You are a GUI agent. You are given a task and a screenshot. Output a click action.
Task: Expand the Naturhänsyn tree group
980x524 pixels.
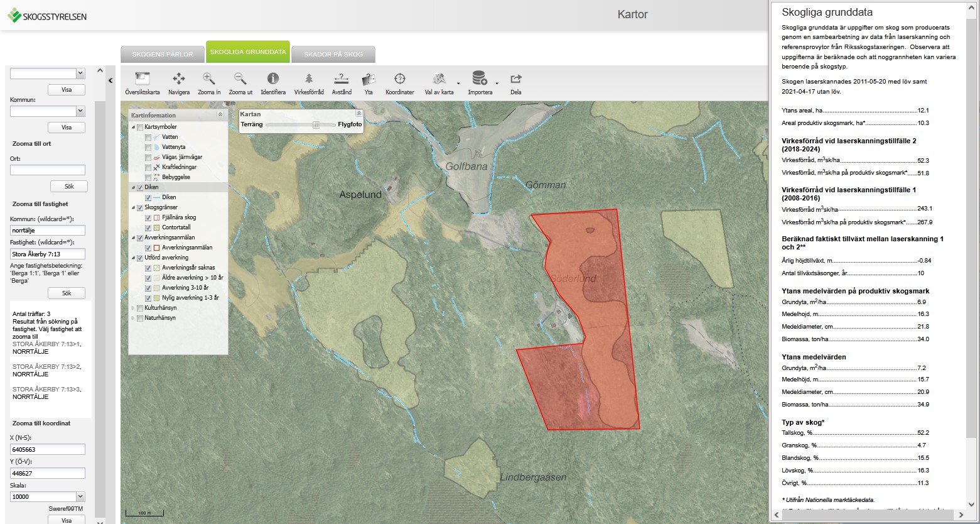tap(133, 318)
